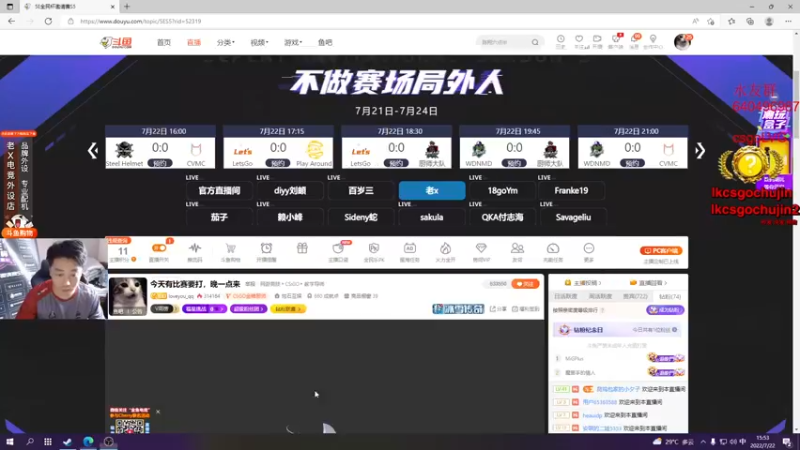This screenshot has width=800, height=450.
Task: Click the creator center lightbulb icon
Action: pos(653,39)
